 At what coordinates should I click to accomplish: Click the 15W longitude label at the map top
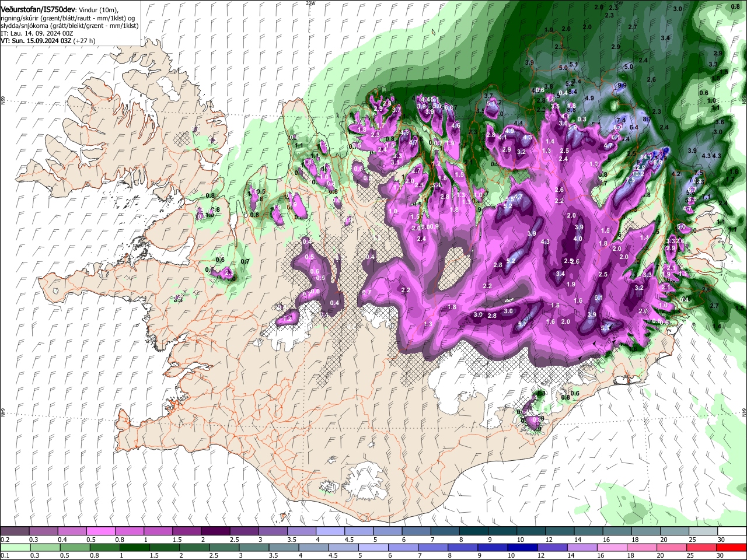(619, 2)
